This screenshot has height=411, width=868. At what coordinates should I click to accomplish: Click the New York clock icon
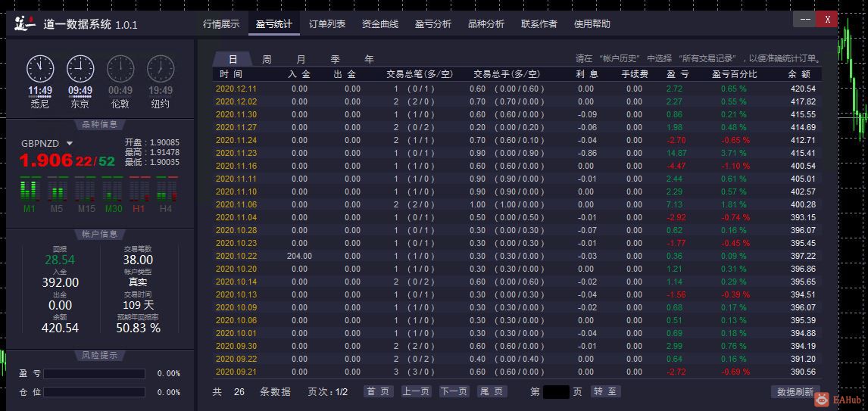pos(161,69)
